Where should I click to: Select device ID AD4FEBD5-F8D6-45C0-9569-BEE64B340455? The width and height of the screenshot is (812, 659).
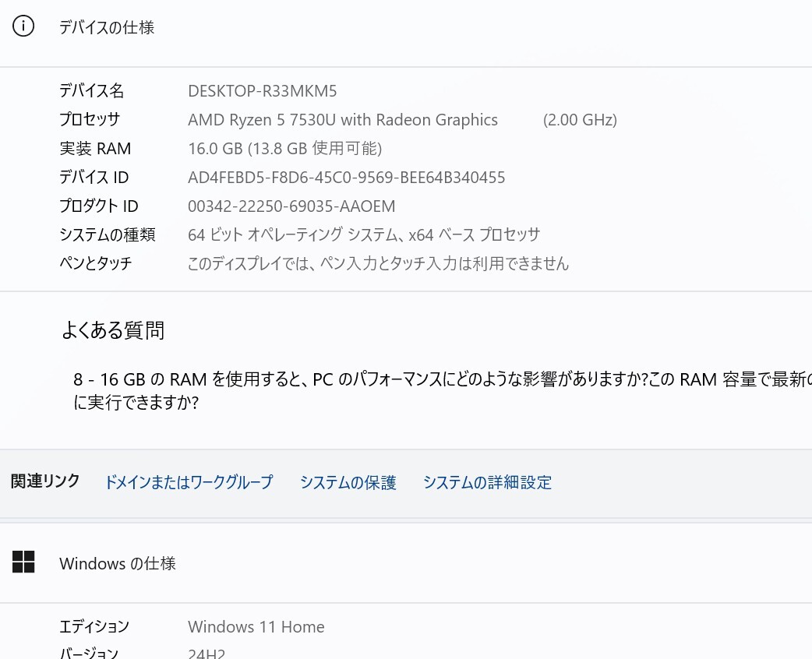coord(347,178)
